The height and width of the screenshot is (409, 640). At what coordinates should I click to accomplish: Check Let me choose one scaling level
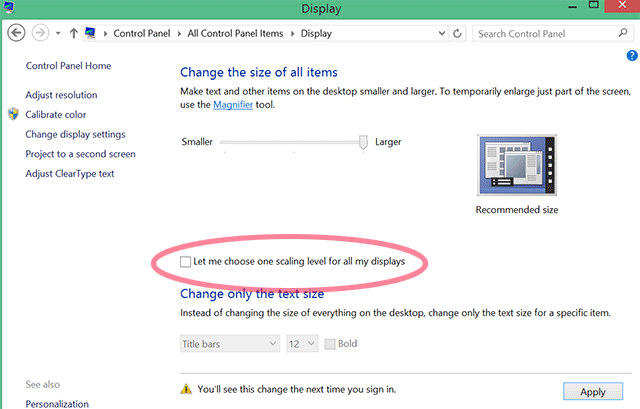[x=185, y=262]
